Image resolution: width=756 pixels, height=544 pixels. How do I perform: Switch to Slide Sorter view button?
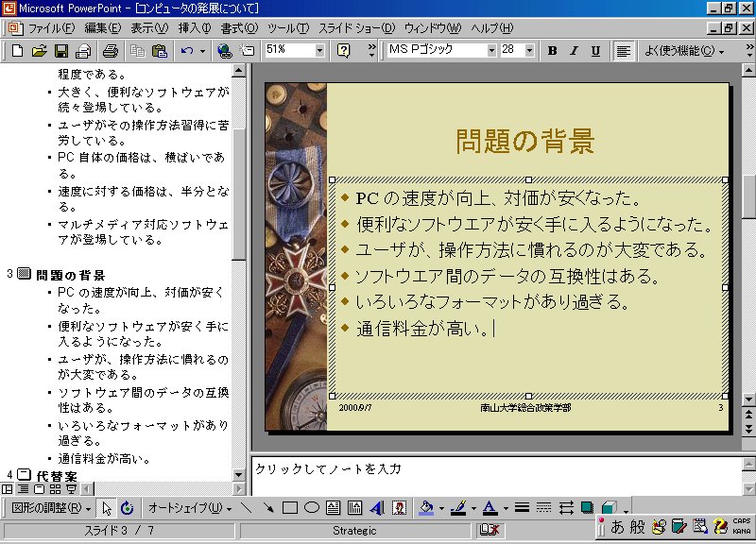[56, 489]
